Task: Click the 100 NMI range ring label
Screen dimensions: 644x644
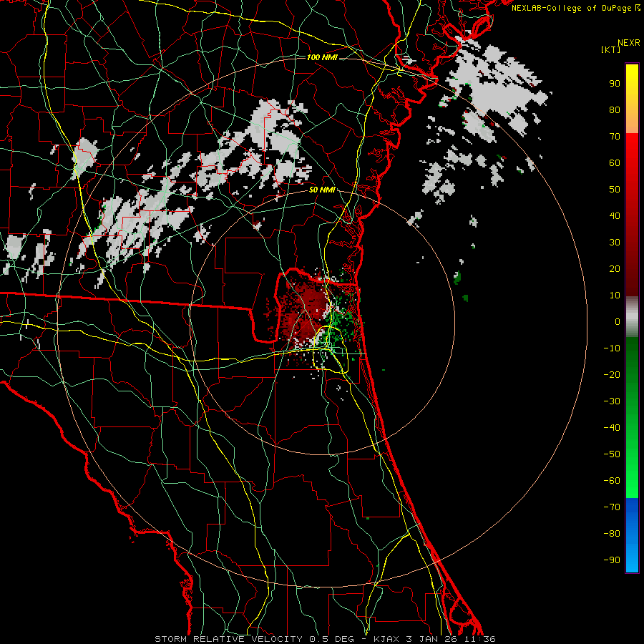Action: [x=322, y=57]
